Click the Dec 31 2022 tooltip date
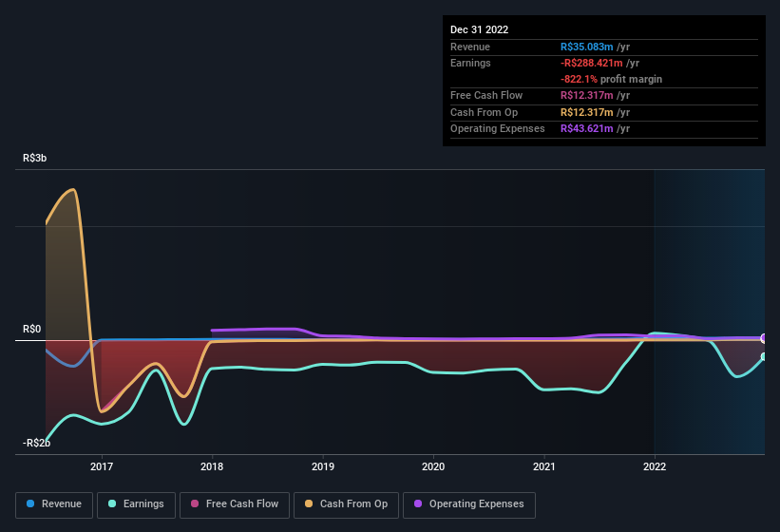Image resolution: width=780 pixels, height=532 pixels. click(479, 29)
